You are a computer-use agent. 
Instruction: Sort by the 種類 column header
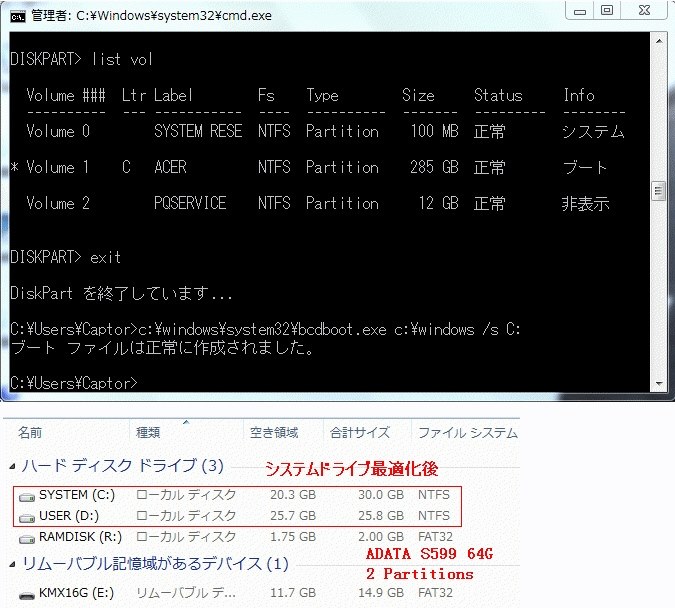click(148, 432)
